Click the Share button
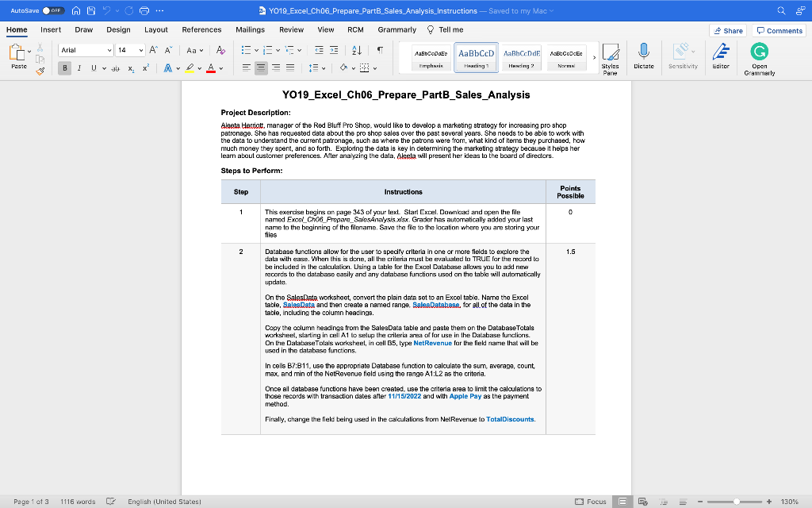The image size is (812, 508). [728, 31]
